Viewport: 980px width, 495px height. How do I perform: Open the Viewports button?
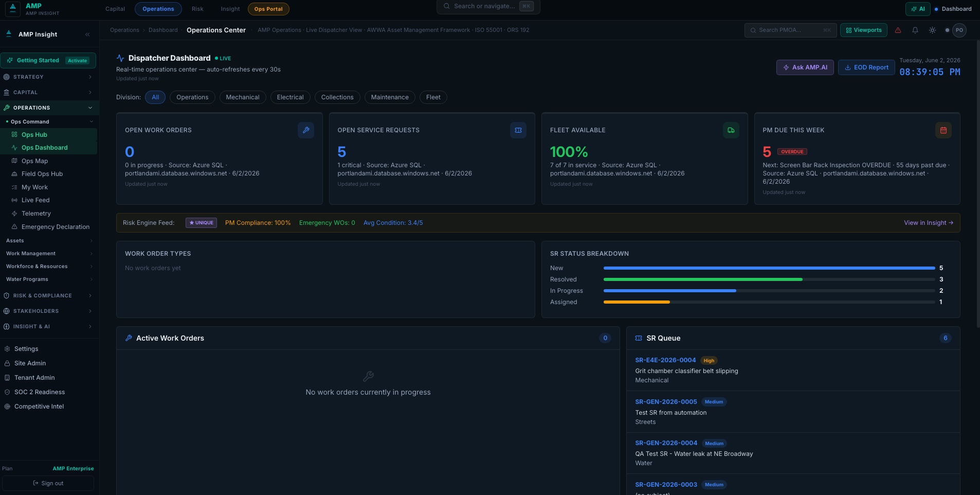[864, 30]
